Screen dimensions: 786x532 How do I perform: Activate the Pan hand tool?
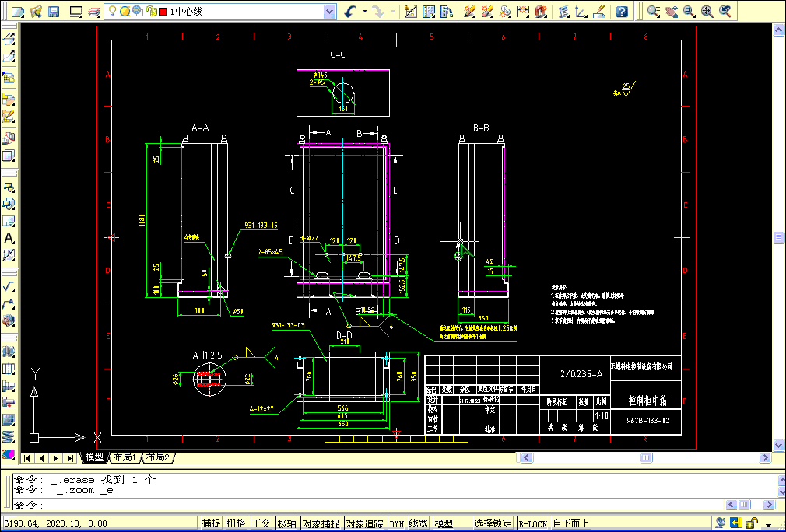point(671,12)
